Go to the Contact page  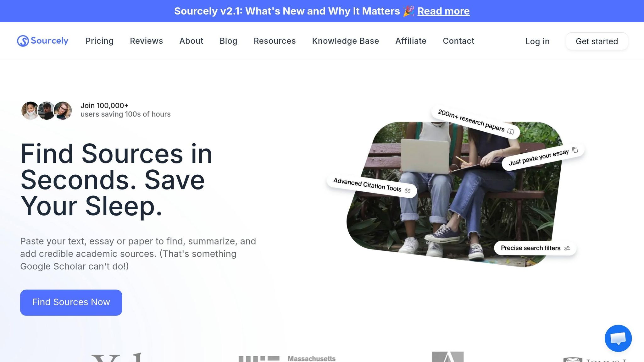pos(458,41)
